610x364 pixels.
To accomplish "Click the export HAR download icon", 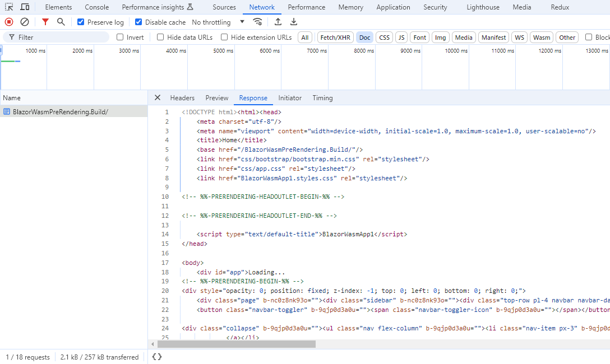I will [294, 22].
